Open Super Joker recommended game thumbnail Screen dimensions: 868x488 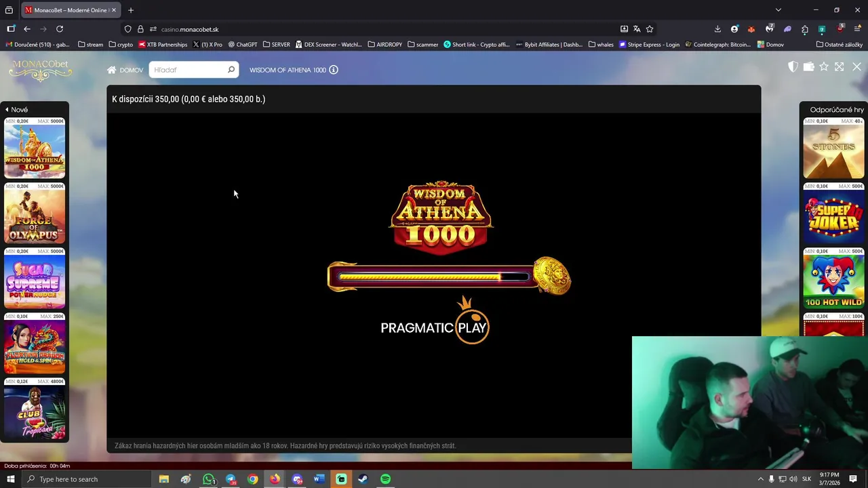pyautogui.click(x=833, y=213)
